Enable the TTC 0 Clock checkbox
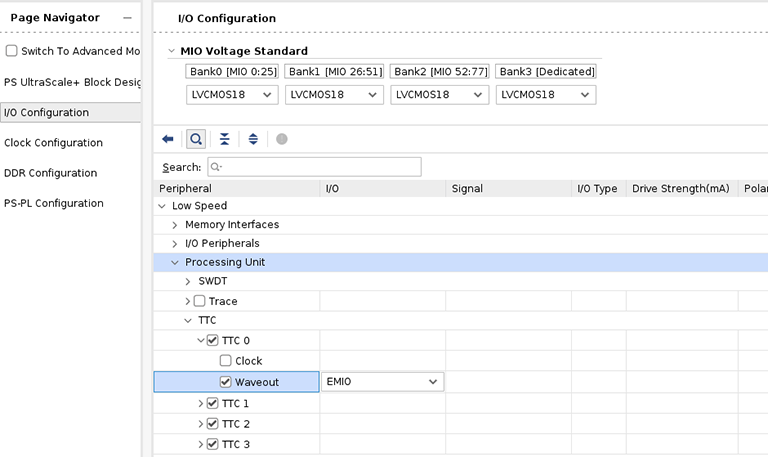768x457 pixels. 226,361
